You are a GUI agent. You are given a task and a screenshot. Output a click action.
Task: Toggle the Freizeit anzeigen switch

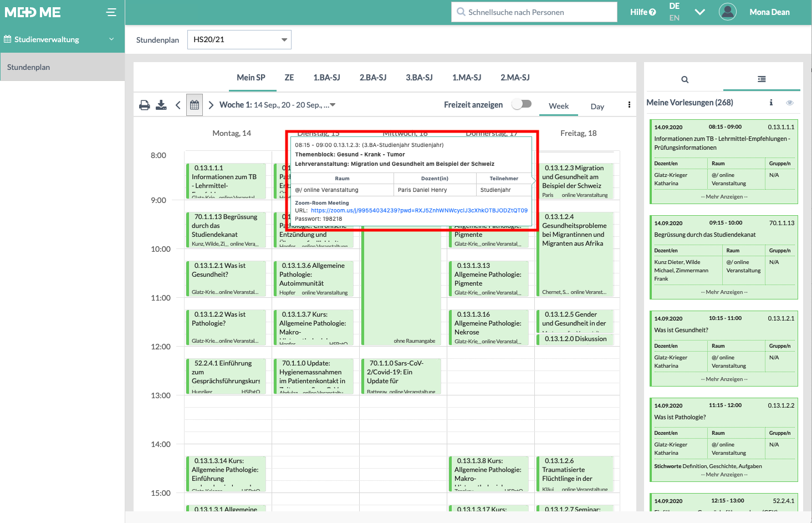521,104
